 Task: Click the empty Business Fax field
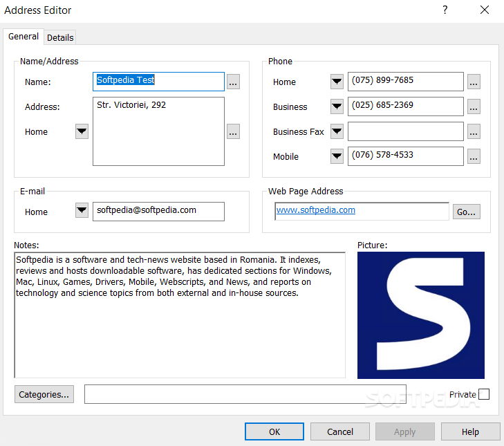click(x=406, y=131)
